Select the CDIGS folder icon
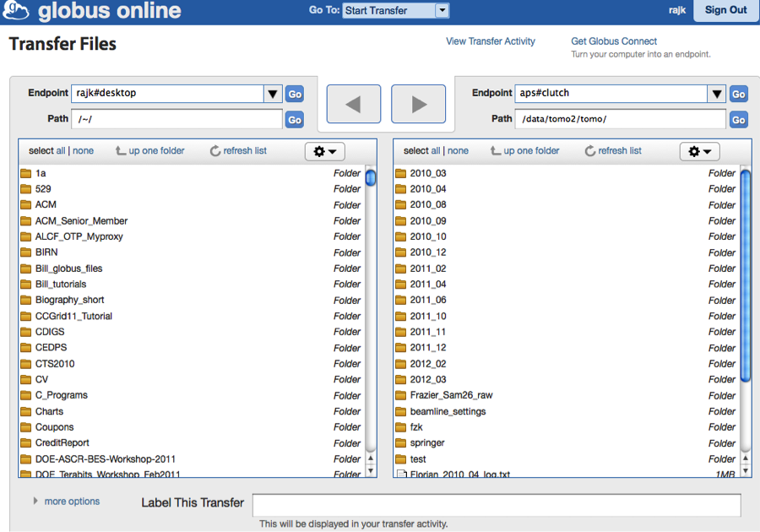The height and width of the screenshot is (532, 760). pyautogui.click(x=26, y=332)
